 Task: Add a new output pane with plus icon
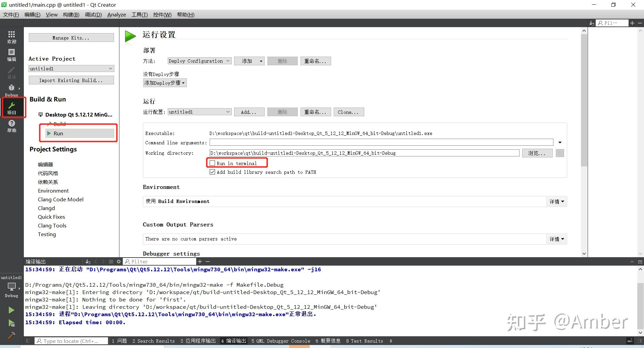click(200, 261)
